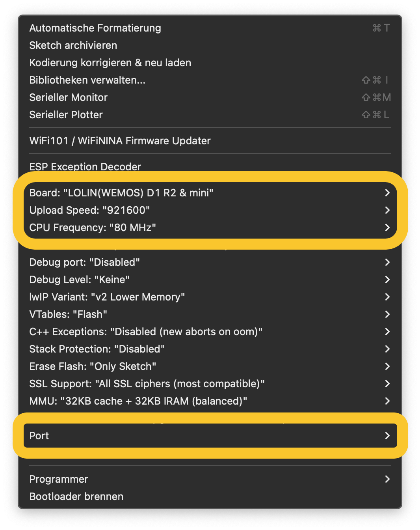Click Automatische Formatierung menu entry
This screenshot has height=530, width=420.
[95, 28]
